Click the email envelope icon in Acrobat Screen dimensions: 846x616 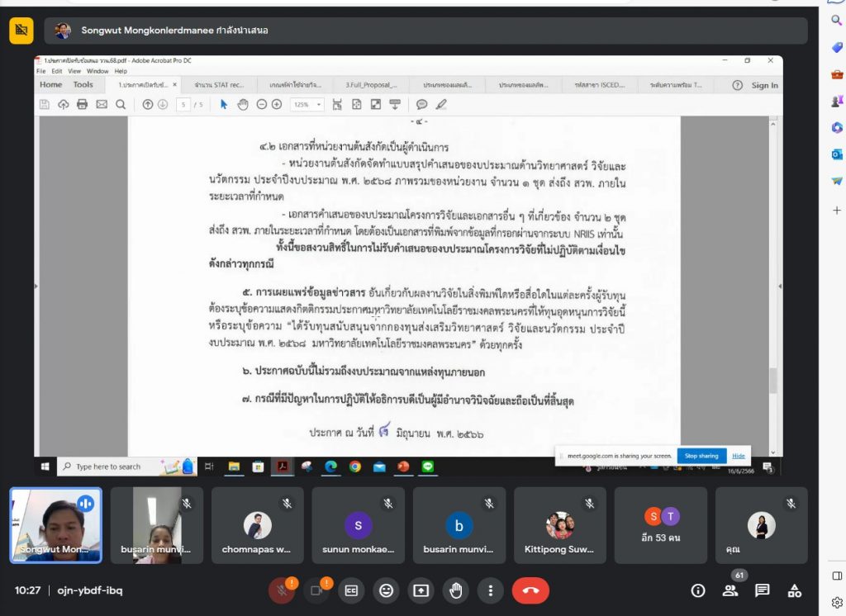(102, 105)
